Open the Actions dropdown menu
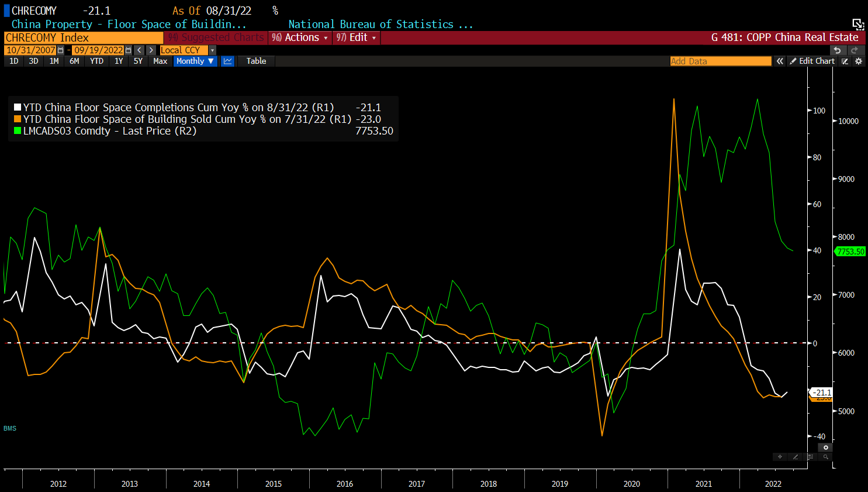The height and width of the screenshot is (492, 868). coord(301,37)
